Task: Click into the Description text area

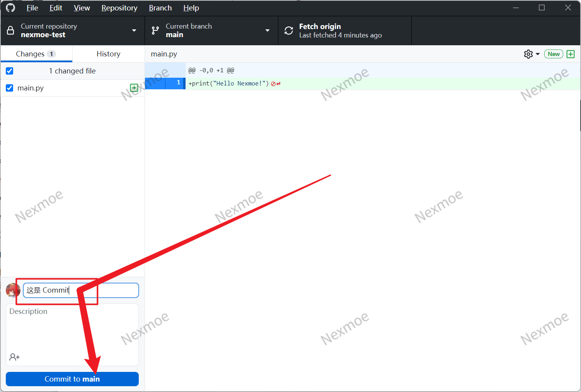Action: (x=72, y=329)
